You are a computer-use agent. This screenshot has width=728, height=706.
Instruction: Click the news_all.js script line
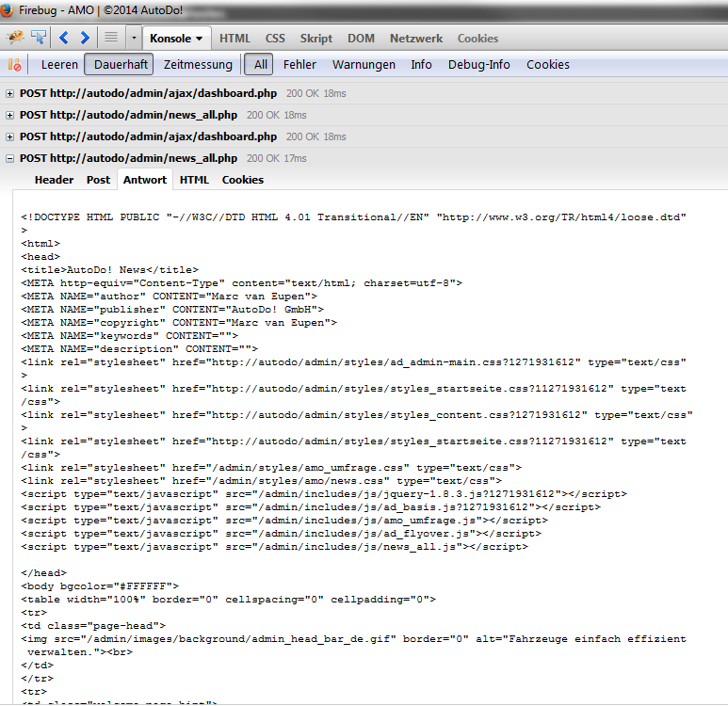click(274, 547)
